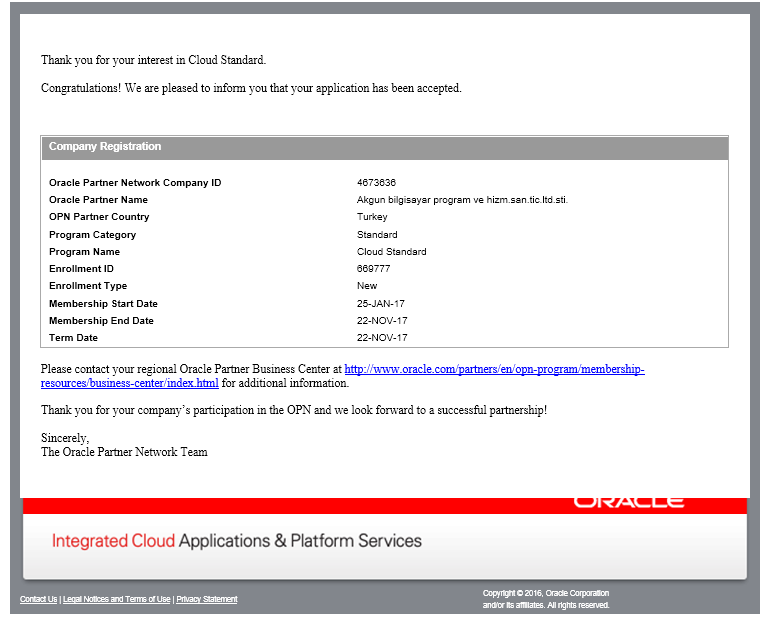The height and width of the screenshot is (621, 770).
Task: Click the Enrollment Type value New
Action: click(367, 286)
